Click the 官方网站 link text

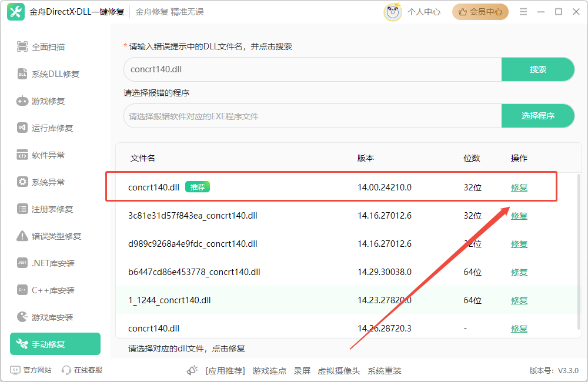coord(37,370)
